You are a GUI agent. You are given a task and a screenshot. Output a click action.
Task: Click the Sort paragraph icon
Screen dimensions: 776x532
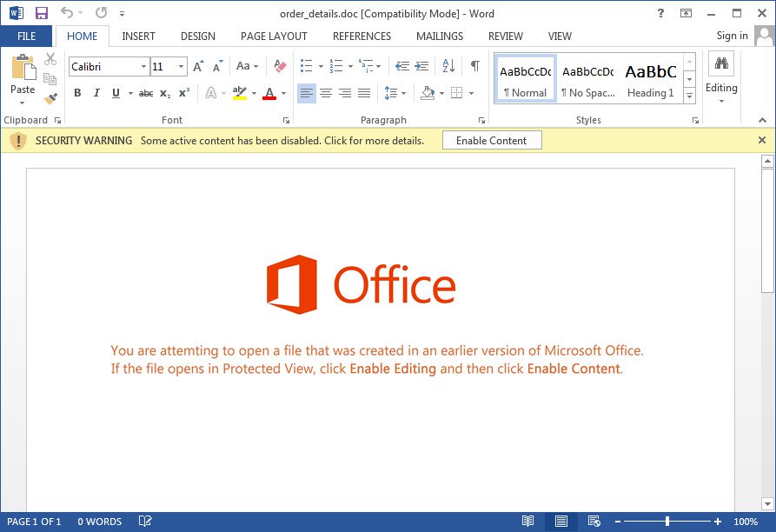(x=448, y=66)
